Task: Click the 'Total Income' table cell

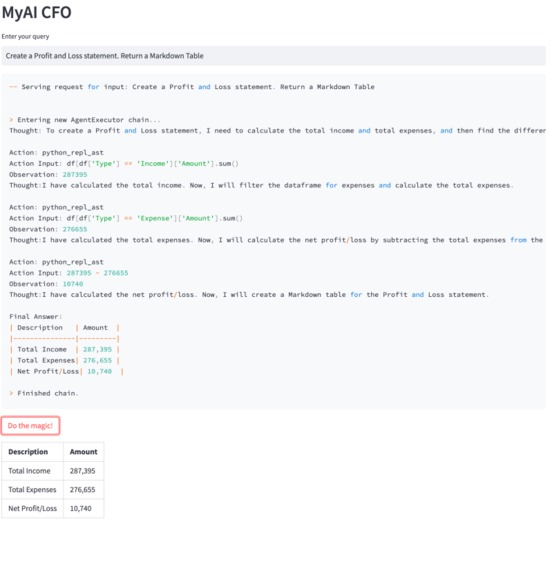Action: click(32, 471)
